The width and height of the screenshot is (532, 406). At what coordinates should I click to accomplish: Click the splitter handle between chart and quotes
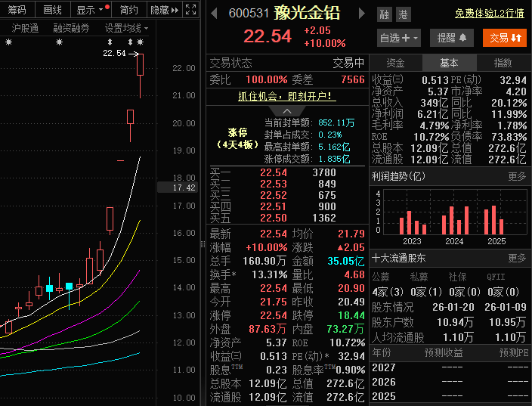[x=203, y=244]
